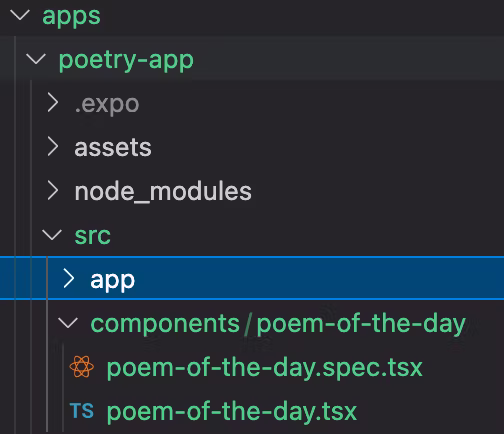Expand the .expo folder chevron

coord(53,102)
